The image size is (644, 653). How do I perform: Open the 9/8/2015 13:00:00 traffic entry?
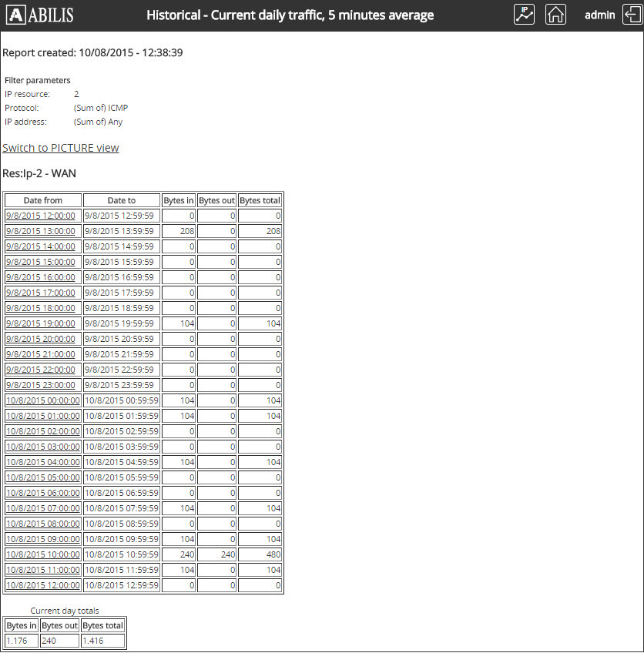coord(40,231)
